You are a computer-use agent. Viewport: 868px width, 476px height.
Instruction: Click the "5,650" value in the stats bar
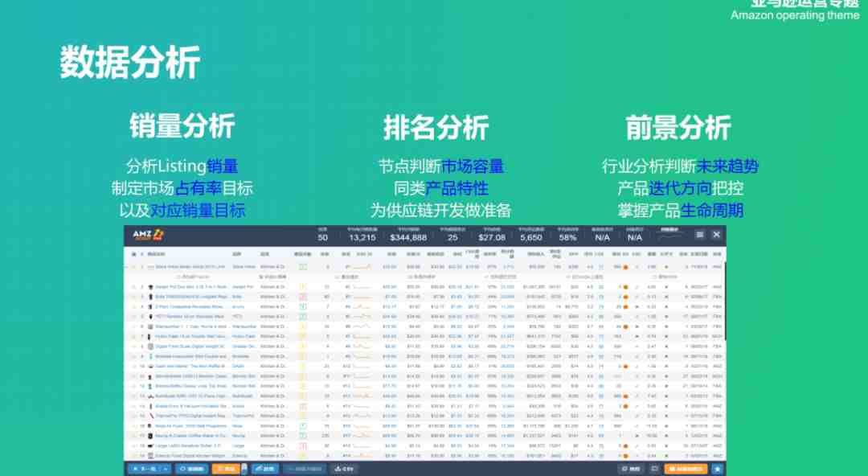click(531, 237)
